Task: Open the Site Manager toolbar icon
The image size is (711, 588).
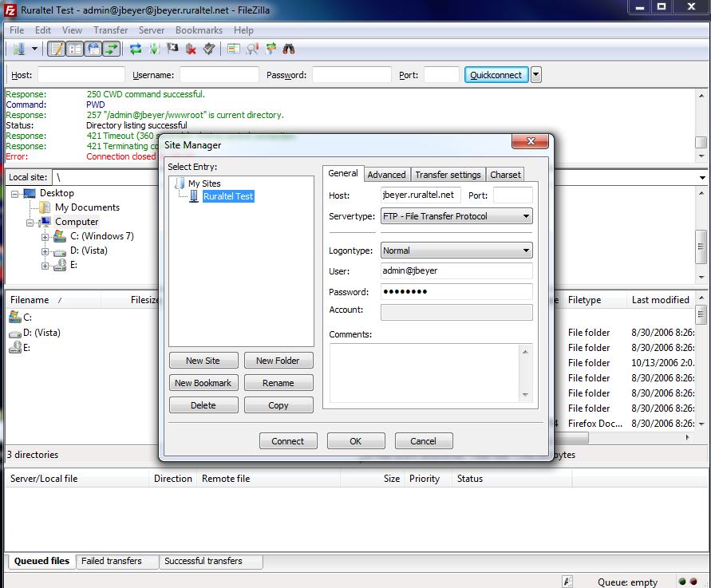Action: (x=18, y=49)
